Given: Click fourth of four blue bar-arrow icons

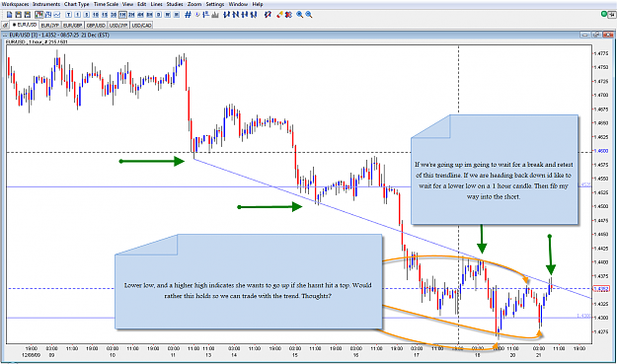Looking at the screenshot, I should coord(254,15).
